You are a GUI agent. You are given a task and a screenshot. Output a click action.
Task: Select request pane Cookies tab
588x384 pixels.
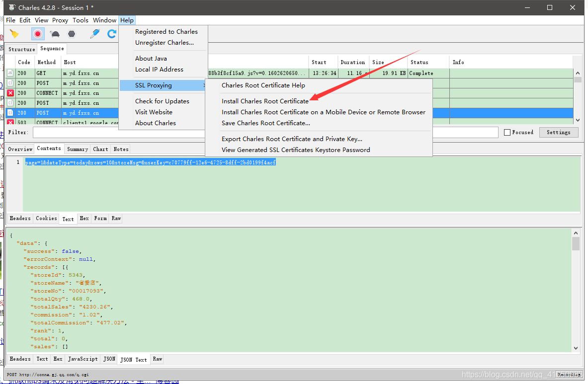click(47, 219)
